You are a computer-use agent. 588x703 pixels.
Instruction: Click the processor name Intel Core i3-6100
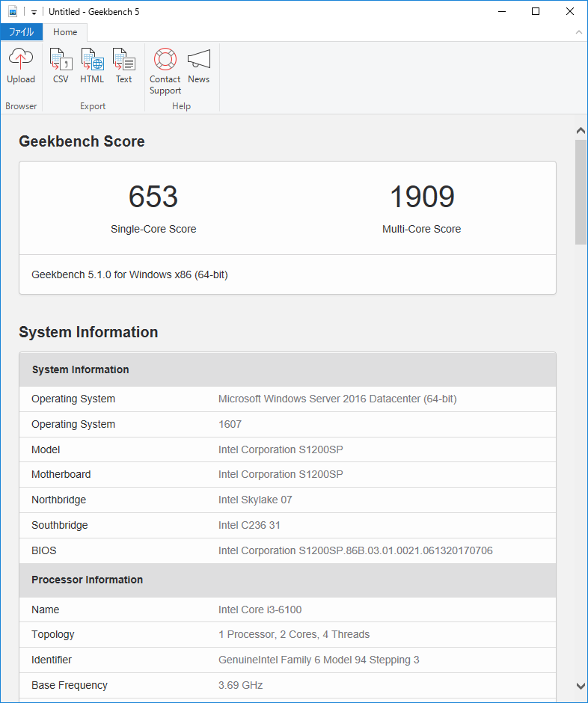(260, 610)
